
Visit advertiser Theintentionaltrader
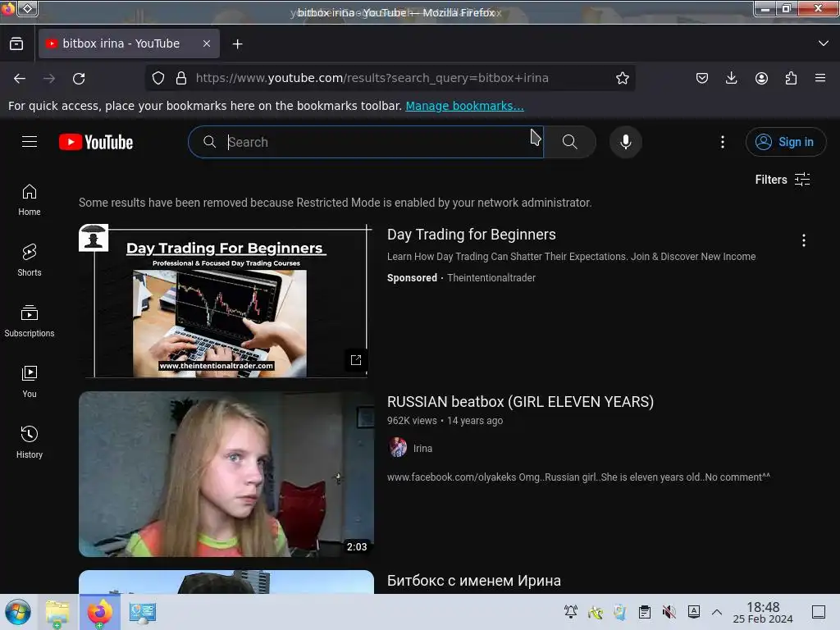click(x=491, y=278)
